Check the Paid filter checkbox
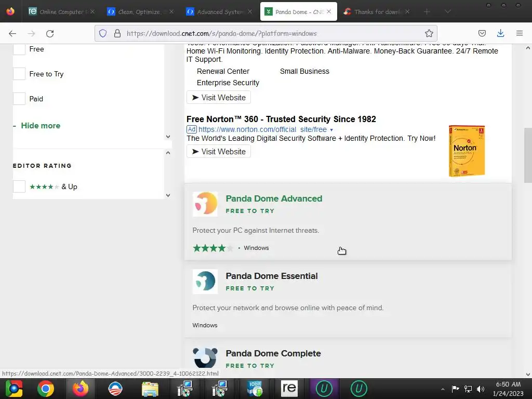Viewport: 532px width, 399px height. click(19, 99)
